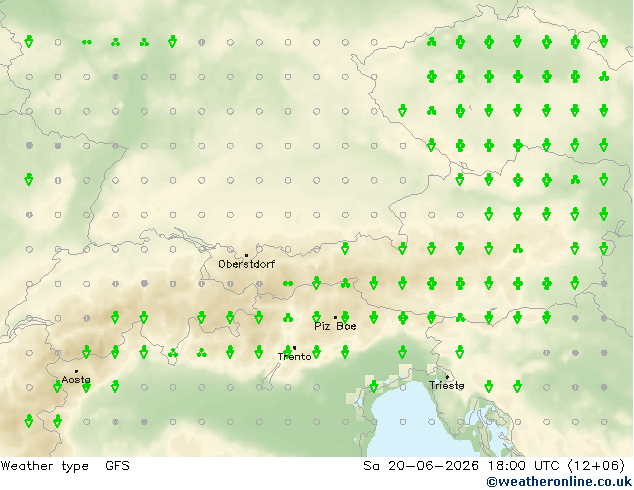Viewport: 634px width, 490px height.
Task: Click the Oberstdorf city label
Action: click(246, 264)
